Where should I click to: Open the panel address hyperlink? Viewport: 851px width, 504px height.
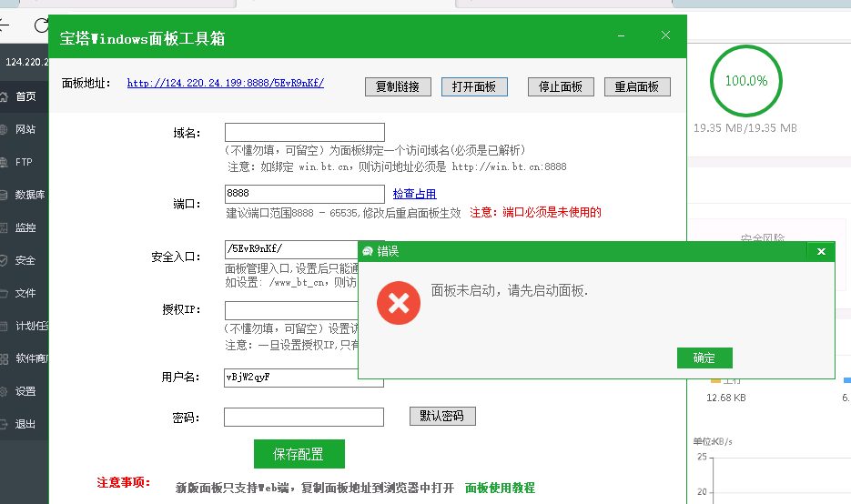click(225, 83)
